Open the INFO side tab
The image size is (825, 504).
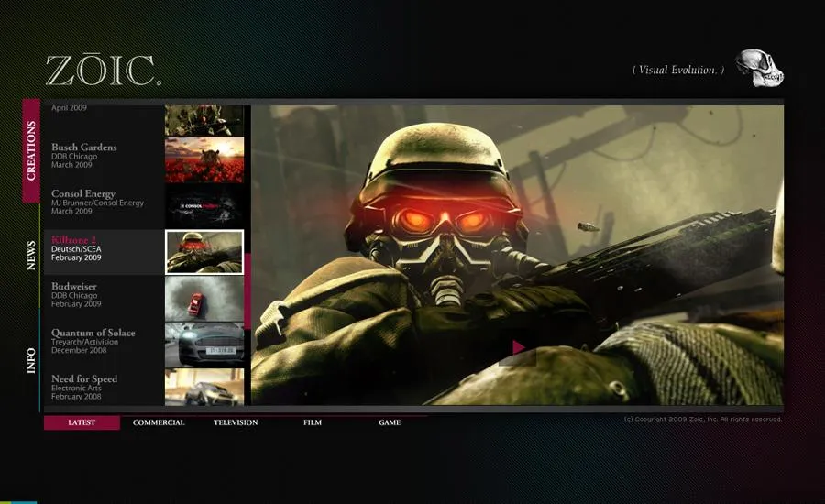[x=31, y=360]
